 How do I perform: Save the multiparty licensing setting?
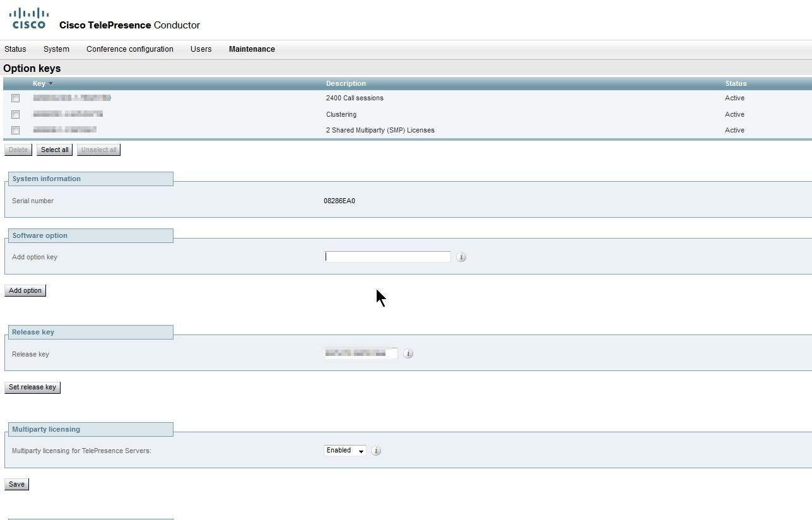pos(16,484)
